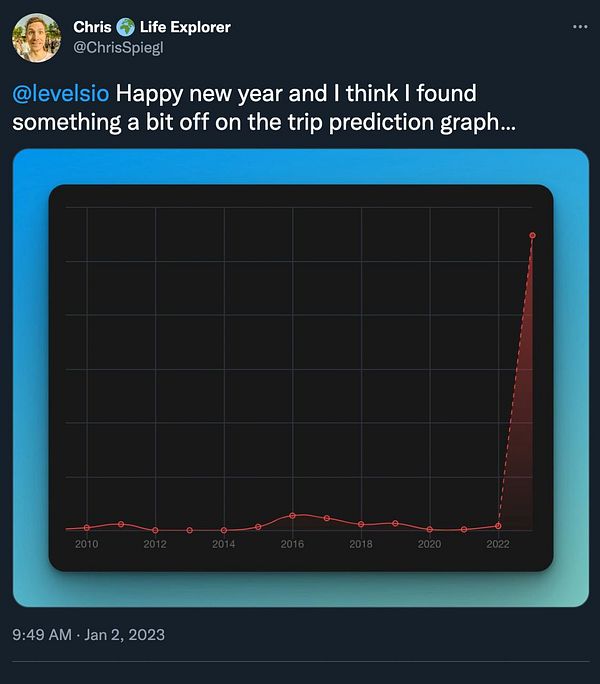Image resolution: width=600 pixels, height=684 pixels.
Task: Click the 2010 data point marker
Action: [x=87, y=527]
